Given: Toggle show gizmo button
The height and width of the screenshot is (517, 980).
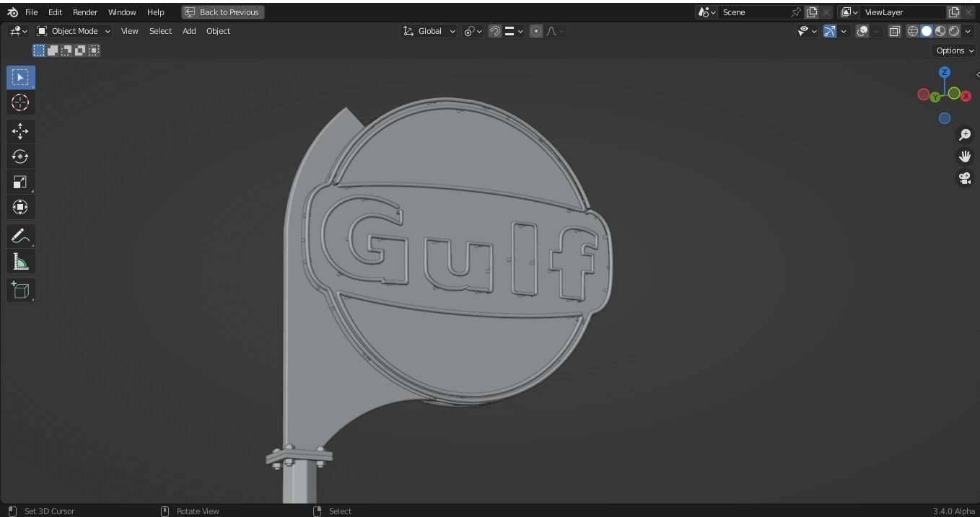Looking at the screenshot, I should coord(830,31).
